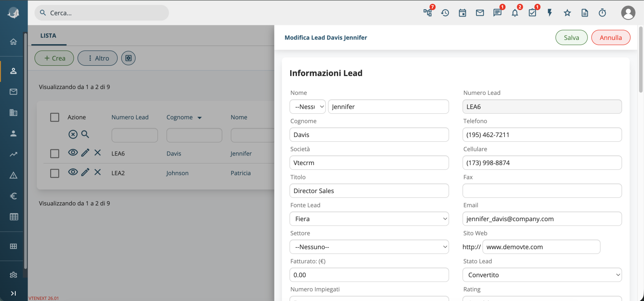Click the Numero Lead column header
Image resolution: width=644 pixels, height=301 pixels.
pos(130,117)
